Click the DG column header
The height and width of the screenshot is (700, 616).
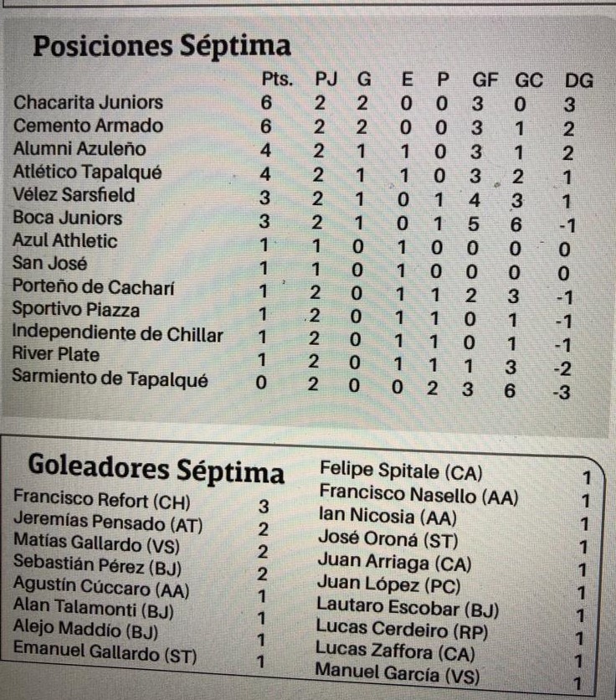coord(579,81)
